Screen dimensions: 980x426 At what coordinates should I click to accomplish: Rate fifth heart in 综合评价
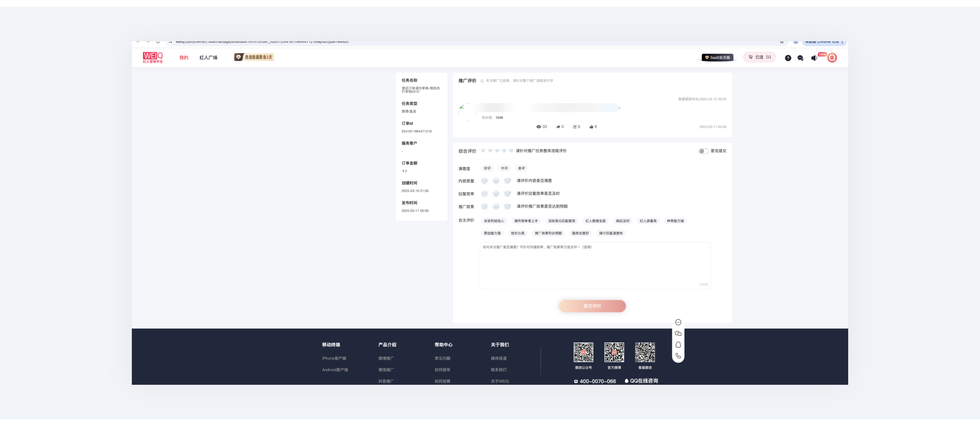pos(511,151)
